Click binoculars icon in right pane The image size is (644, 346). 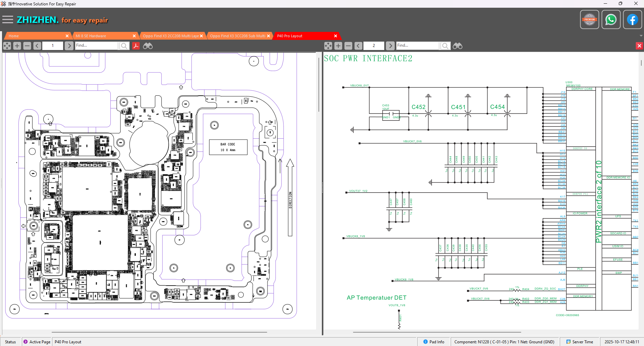[x=457, y=46]
